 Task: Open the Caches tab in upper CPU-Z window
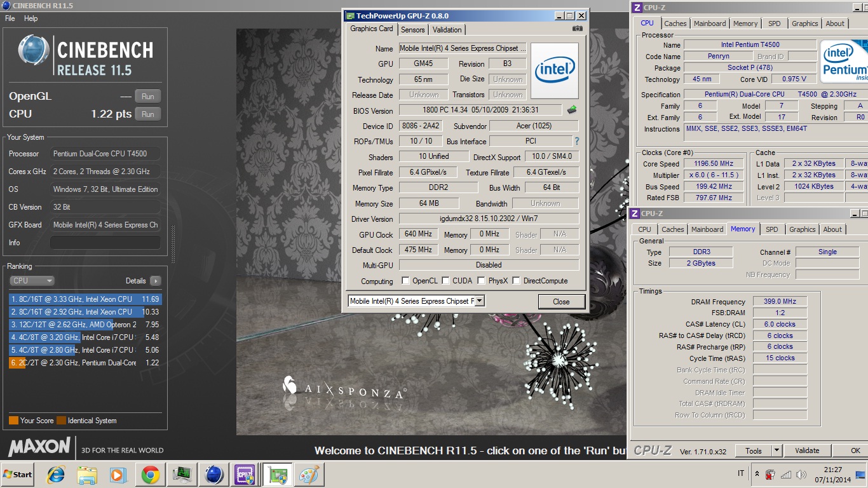click(x=675, y=24)
